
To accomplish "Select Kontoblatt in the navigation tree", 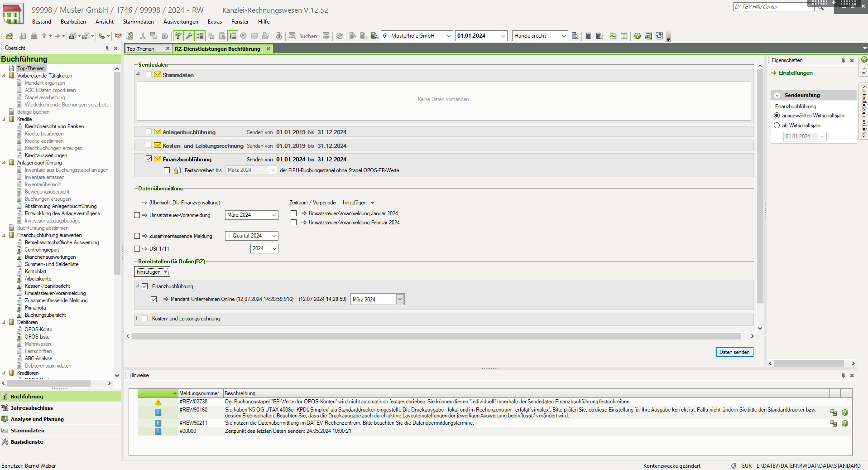I will click(x=35, y=271).
